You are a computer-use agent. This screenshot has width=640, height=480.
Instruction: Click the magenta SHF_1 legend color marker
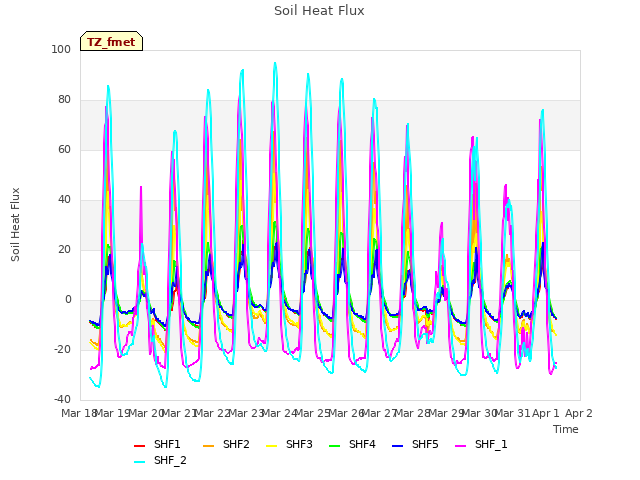460,446
